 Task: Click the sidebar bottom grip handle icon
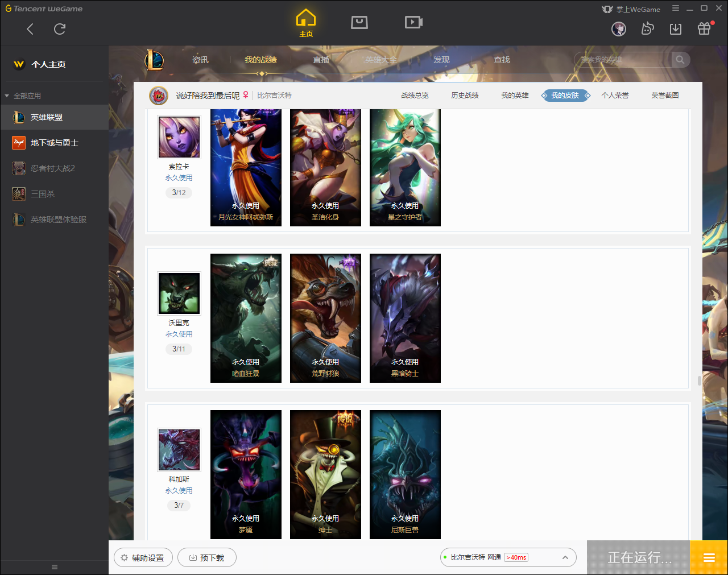(55, 567)
